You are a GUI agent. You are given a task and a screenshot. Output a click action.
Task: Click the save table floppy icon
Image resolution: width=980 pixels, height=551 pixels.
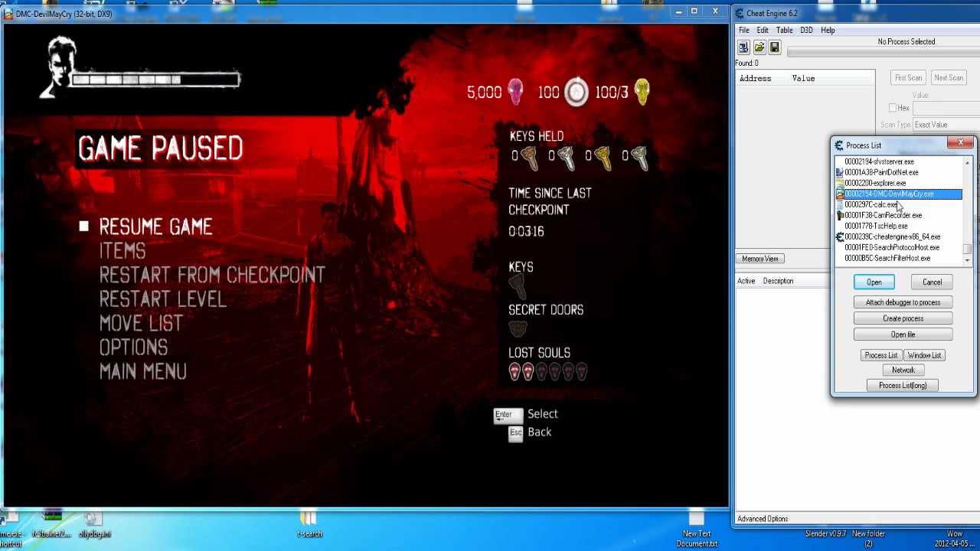[774, 48]
